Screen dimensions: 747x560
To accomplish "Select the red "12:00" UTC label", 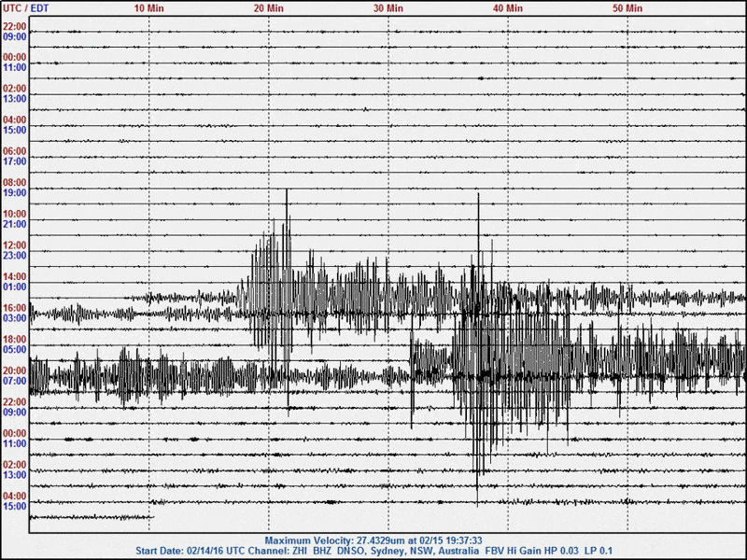I will (x=15, y=245).
